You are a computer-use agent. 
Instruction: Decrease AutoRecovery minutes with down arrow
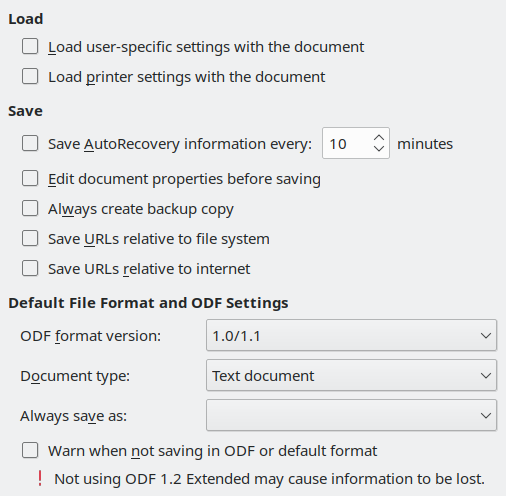(379, 148)
